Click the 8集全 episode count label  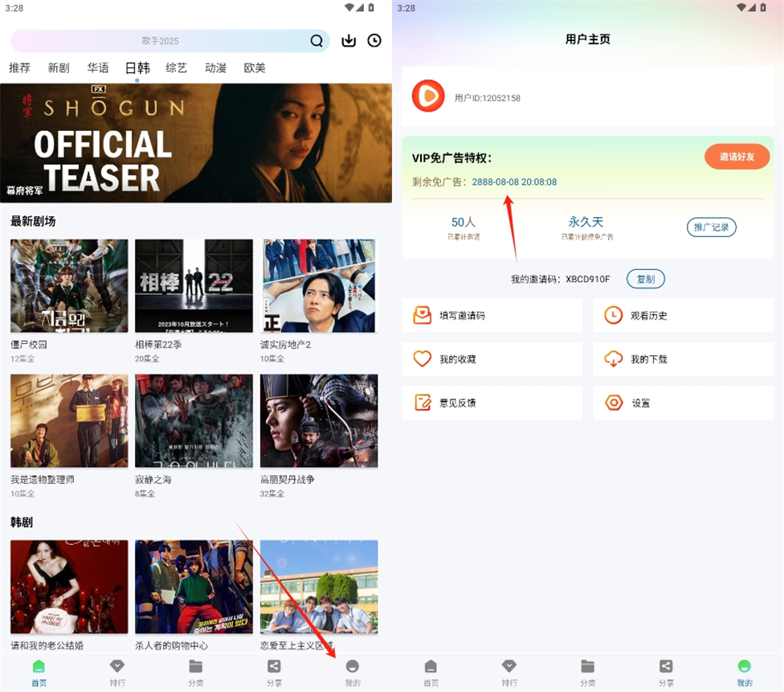[145, 493]
